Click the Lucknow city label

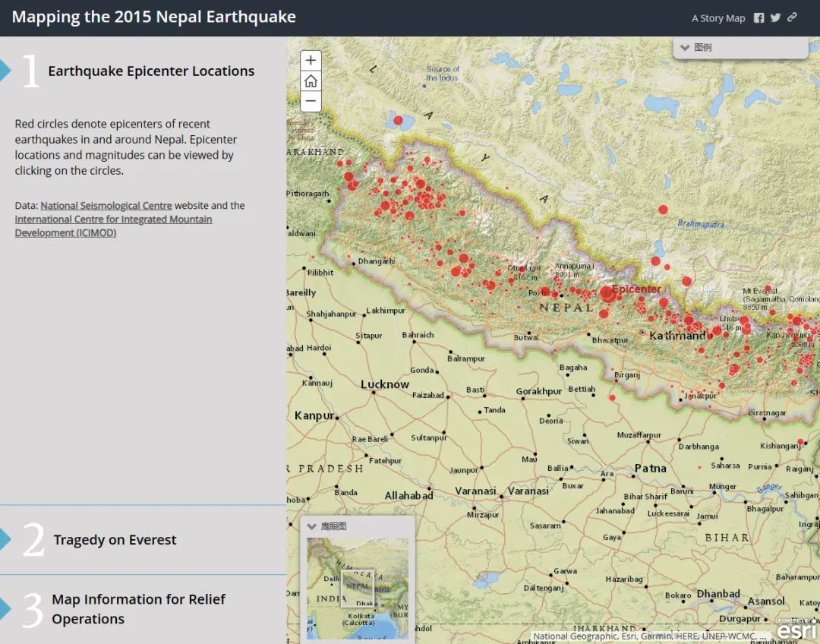[x=385, y=384]
